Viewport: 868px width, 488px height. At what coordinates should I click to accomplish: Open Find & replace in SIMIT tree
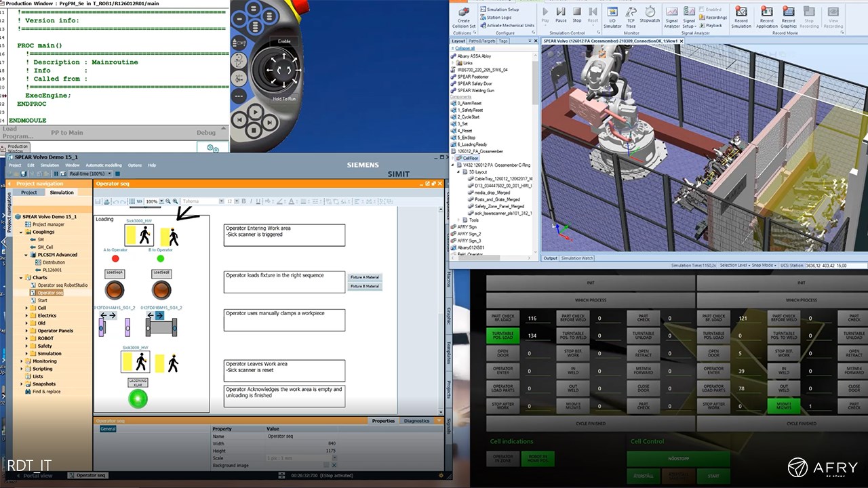pos(42,391)
